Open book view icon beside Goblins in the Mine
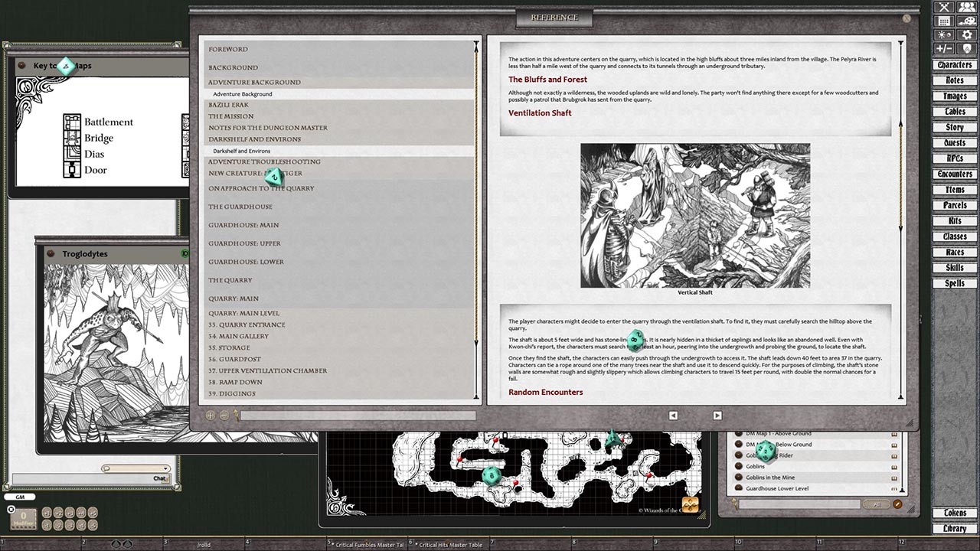The height and width of the screenshot is (551, 980). pos(894,478)
